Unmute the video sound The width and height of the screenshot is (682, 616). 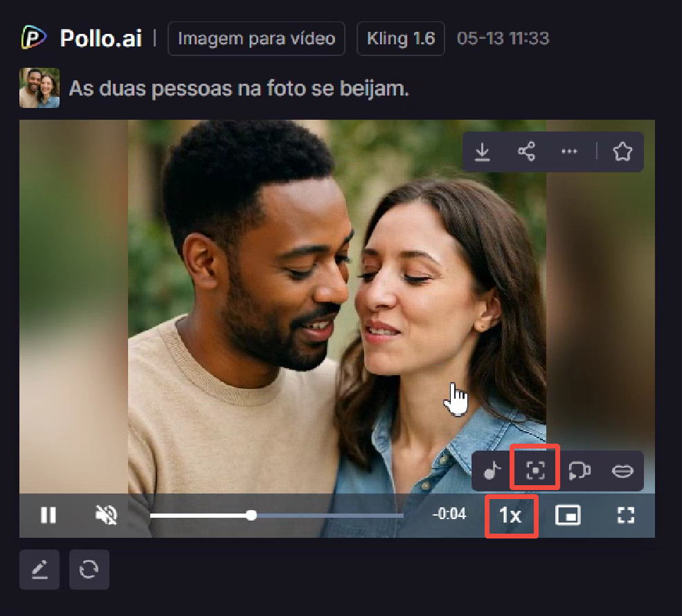tap(106, 515)
